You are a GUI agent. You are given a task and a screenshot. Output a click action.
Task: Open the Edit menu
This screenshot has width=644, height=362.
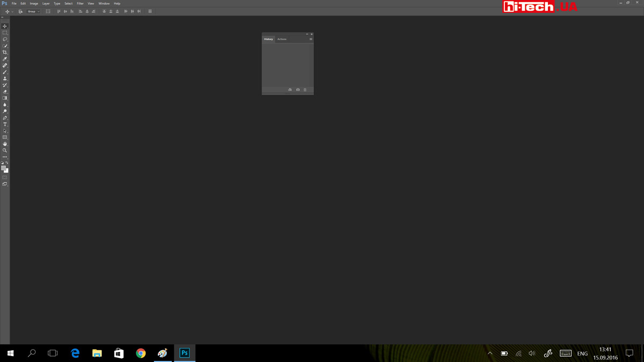click(x=23, y=3)
